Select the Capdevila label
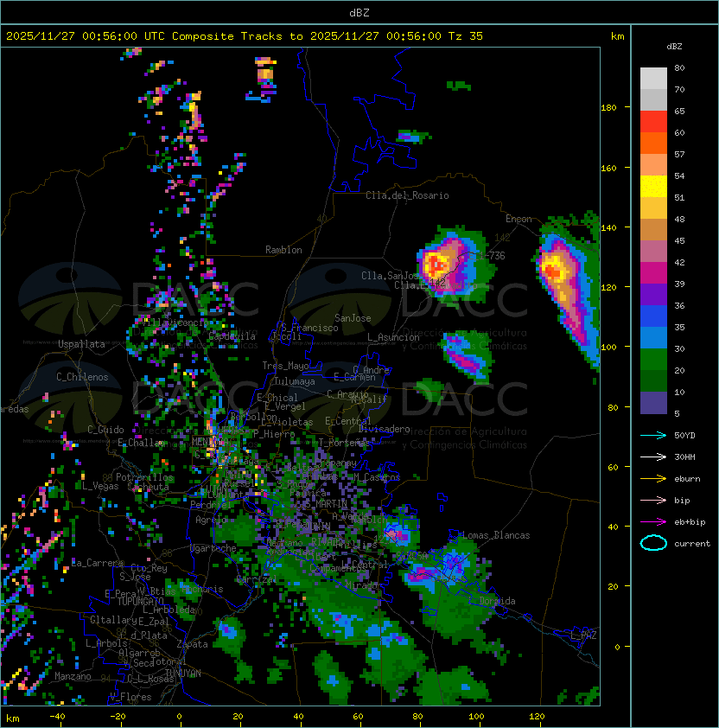The width and height of the screenshot is (719, 728). coord(232,335)
